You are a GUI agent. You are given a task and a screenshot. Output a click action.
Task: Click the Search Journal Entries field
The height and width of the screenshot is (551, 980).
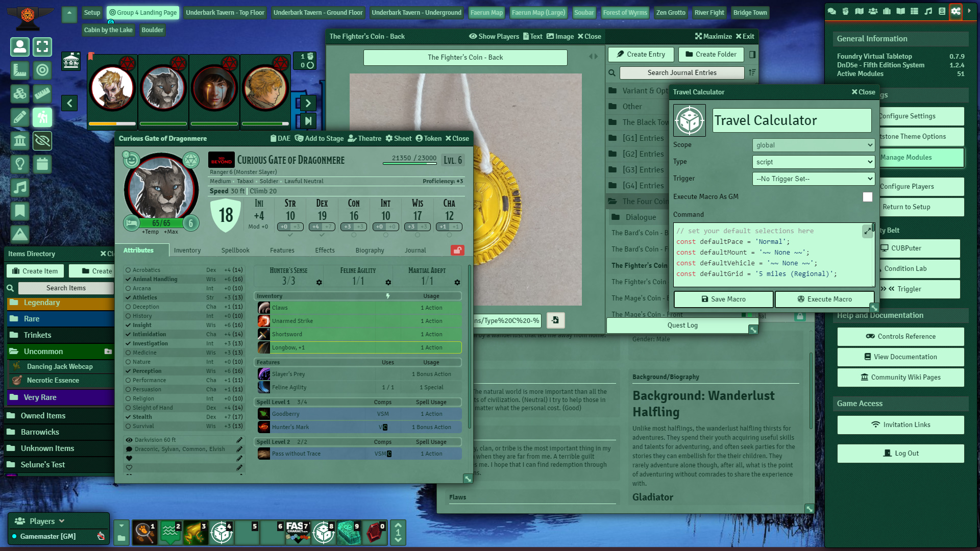click(681, 73)
